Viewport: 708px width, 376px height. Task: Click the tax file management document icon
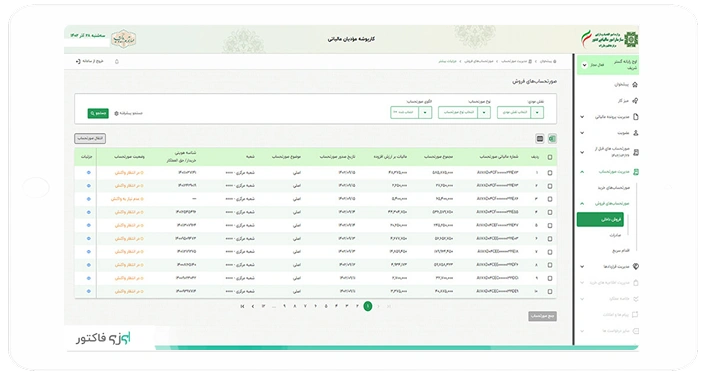click(636, 117)
